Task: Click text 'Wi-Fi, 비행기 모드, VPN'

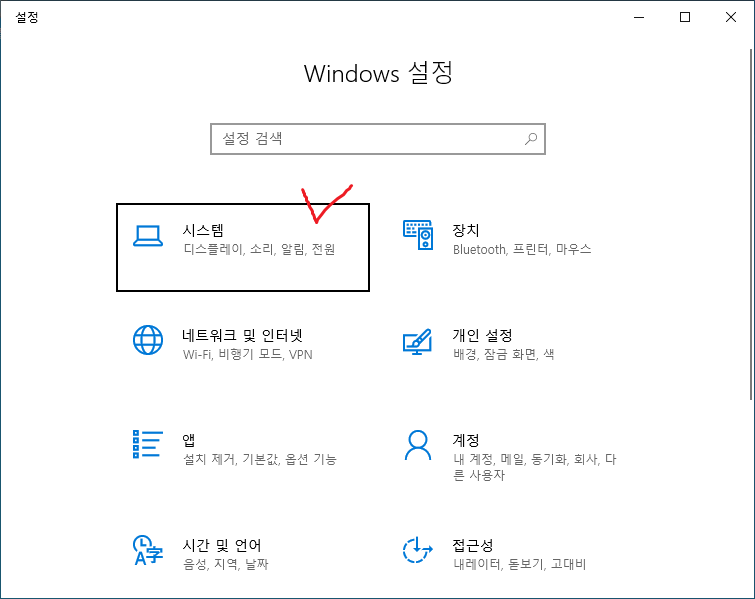Action: point(247,354)
